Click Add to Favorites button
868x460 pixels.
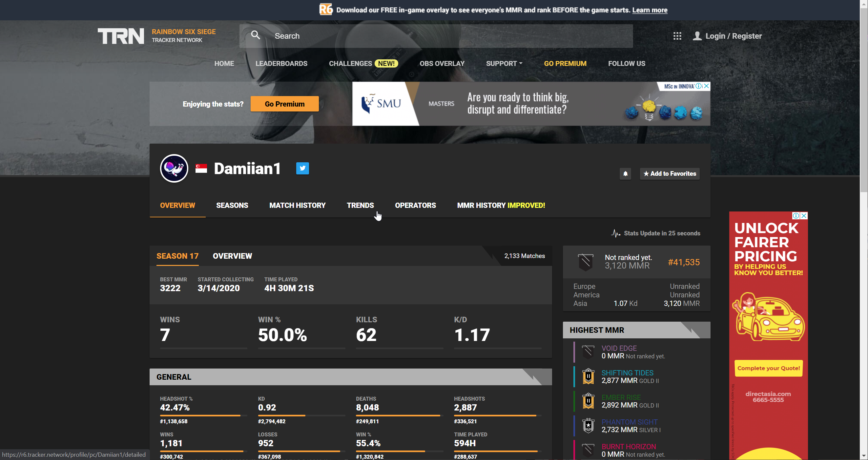click(670, 174)
